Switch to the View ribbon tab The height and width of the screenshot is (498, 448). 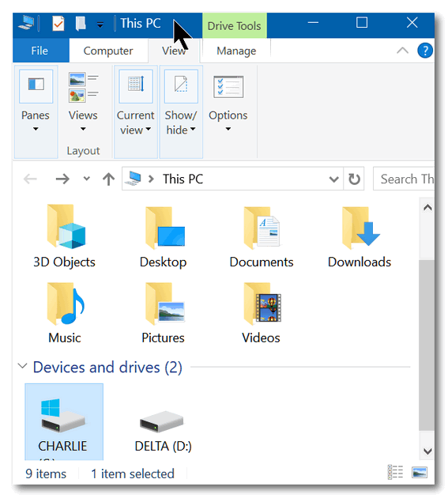174,51
